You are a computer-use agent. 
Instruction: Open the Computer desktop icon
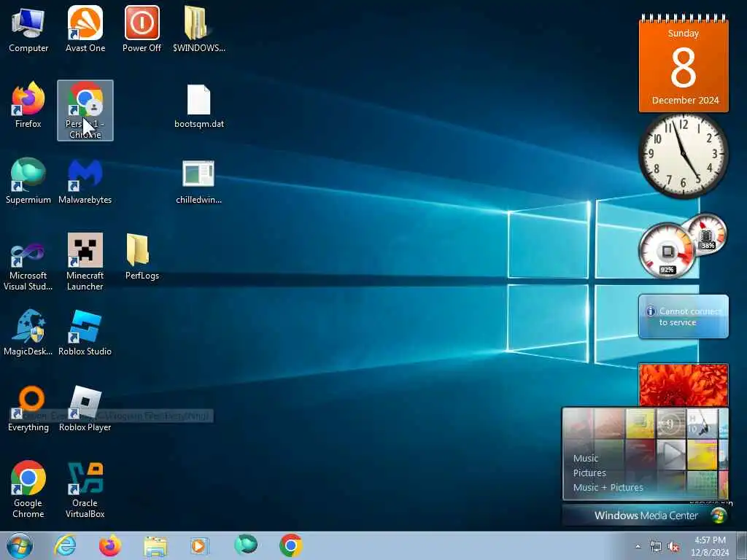[28, 29]
